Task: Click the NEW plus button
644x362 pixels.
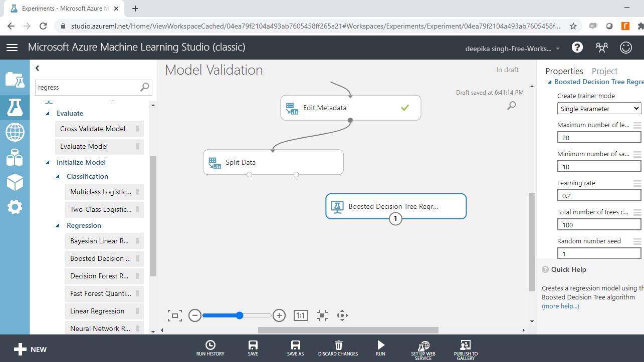Action: click(30, 349)
